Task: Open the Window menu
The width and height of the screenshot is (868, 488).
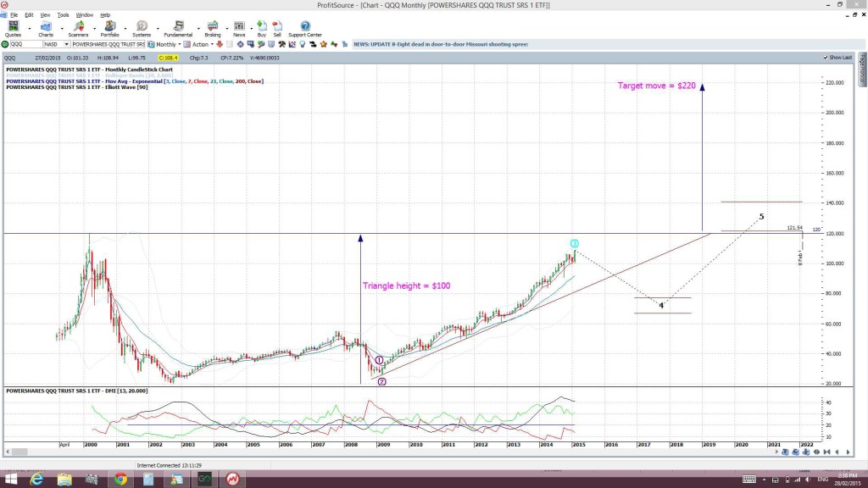Action: pyautogui.click(x=84, y=15)
